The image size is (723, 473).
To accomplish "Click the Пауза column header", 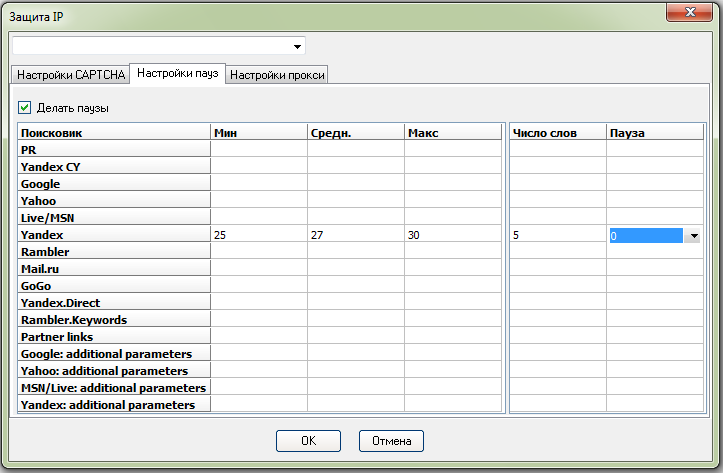I will (655, 133).
